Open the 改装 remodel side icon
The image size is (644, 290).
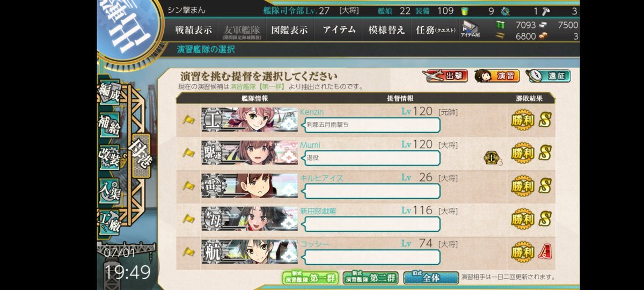[109, 156]
